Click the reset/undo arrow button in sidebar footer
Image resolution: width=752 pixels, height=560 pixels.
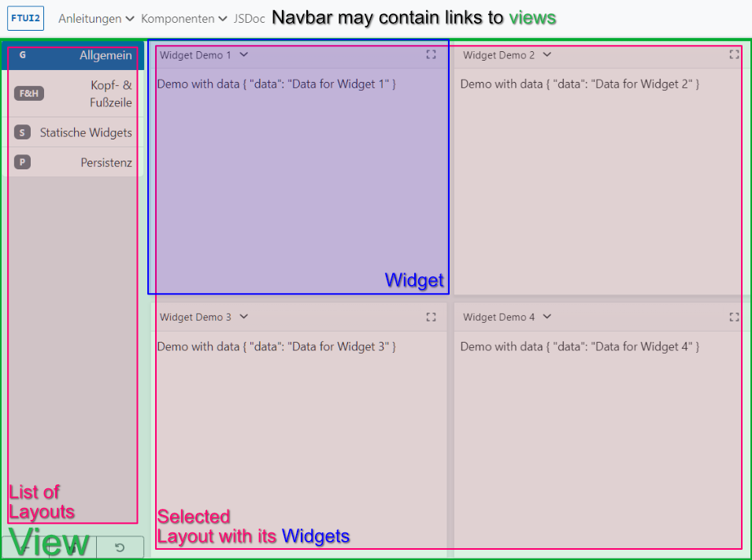point(120,547)
